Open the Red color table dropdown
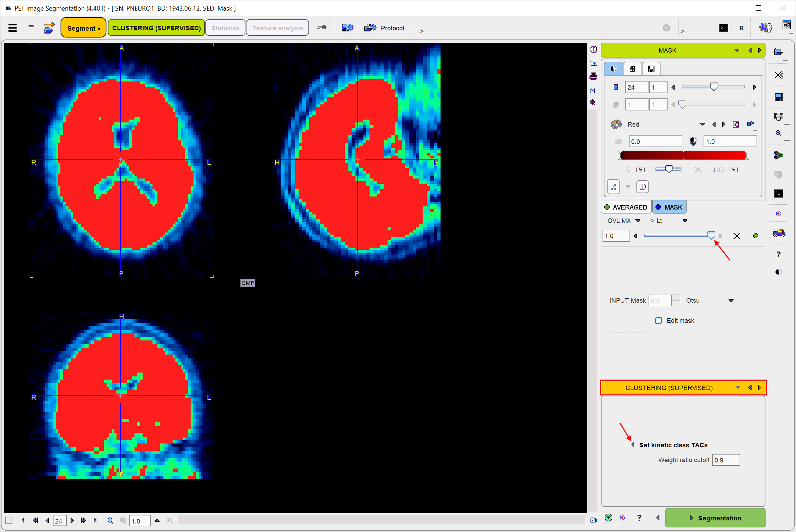Image resolution: width=796 pixels, height=532 pixels. click(x=702, y=124)
